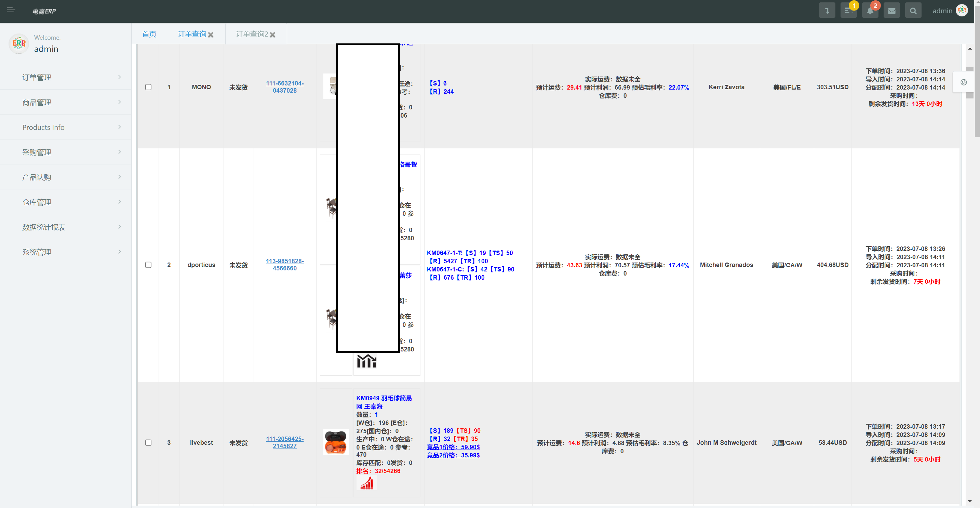Expand the 系统管理 sidebar menu
Screen dimensions: 980x508
65,252
